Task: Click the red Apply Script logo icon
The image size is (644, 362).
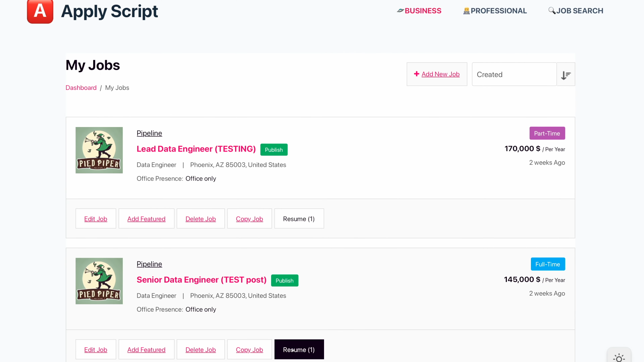Action: (x=40, y=11)
